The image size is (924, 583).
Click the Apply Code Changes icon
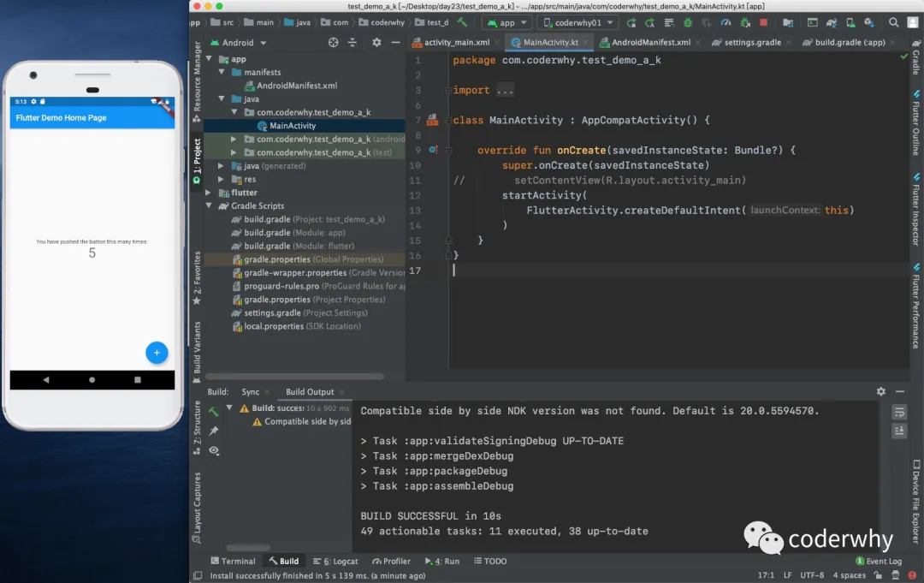click(x=669, y=22)
